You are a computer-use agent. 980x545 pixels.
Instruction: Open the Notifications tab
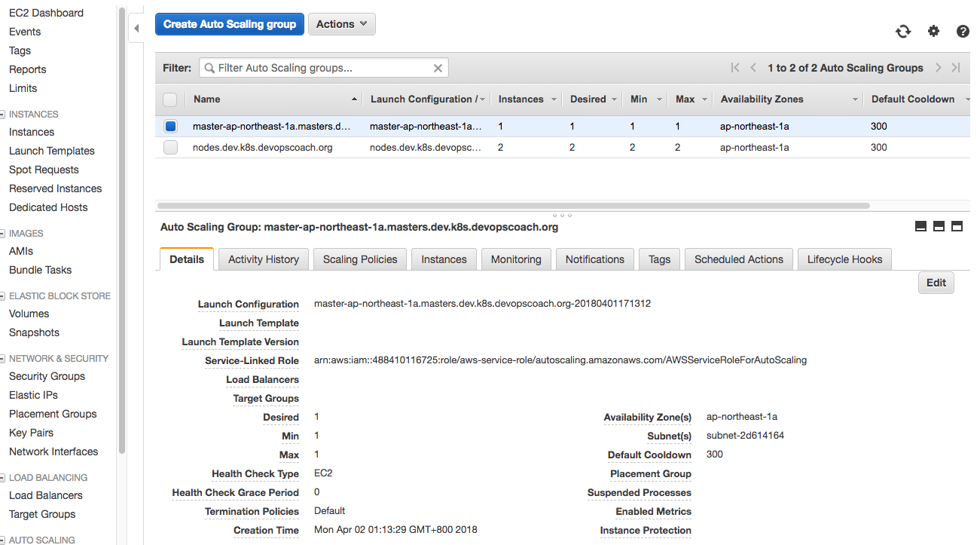pos(595,259)
